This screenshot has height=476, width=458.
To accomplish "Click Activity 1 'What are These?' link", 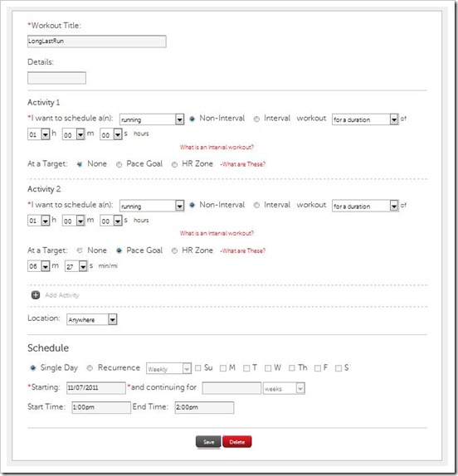I will click(x=243, y=164).
